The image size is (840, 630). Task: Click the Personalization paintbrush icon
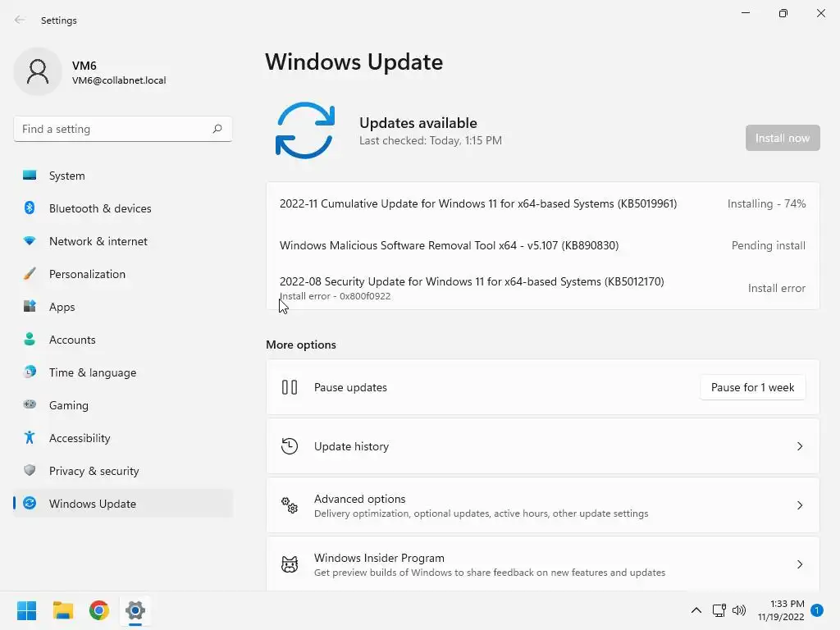[x=30, y=274]
